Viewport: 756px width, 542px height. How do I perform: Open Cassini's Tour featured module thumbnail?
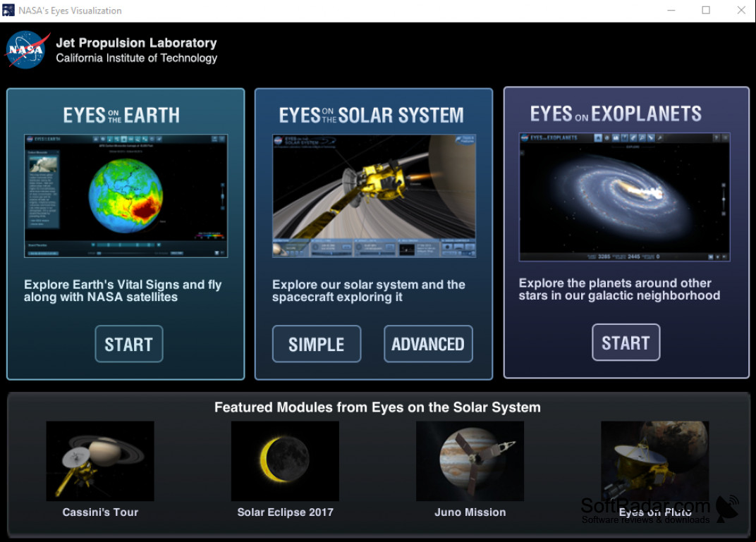100,461
